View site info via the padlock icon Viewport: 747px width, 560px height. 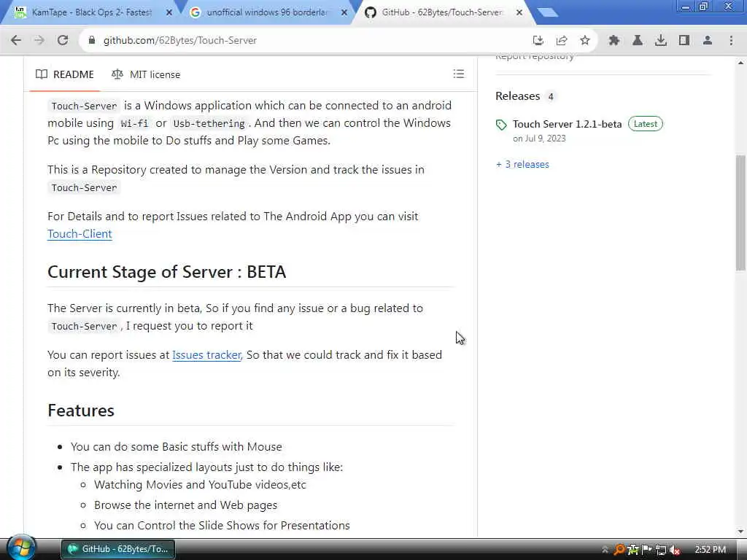(x=91, y=41)
